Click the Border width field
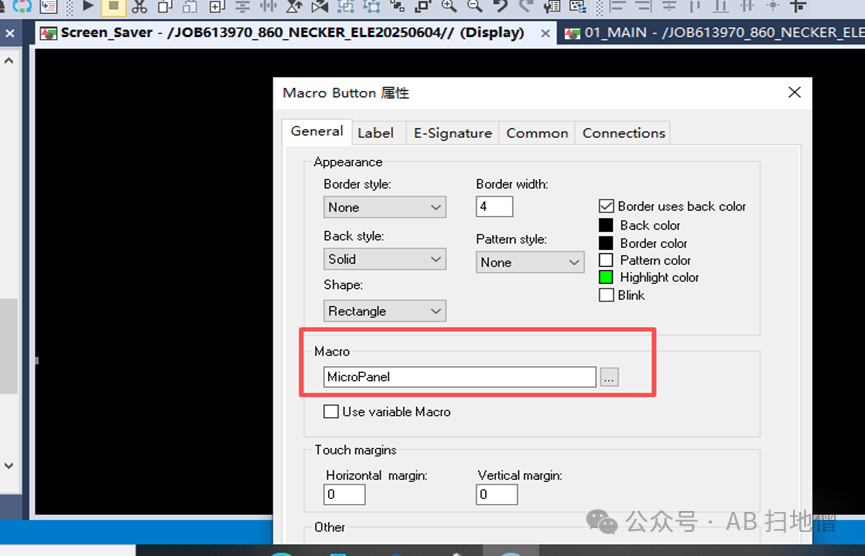Viewport: 865px width, 556px height. (x=494, y=207)
